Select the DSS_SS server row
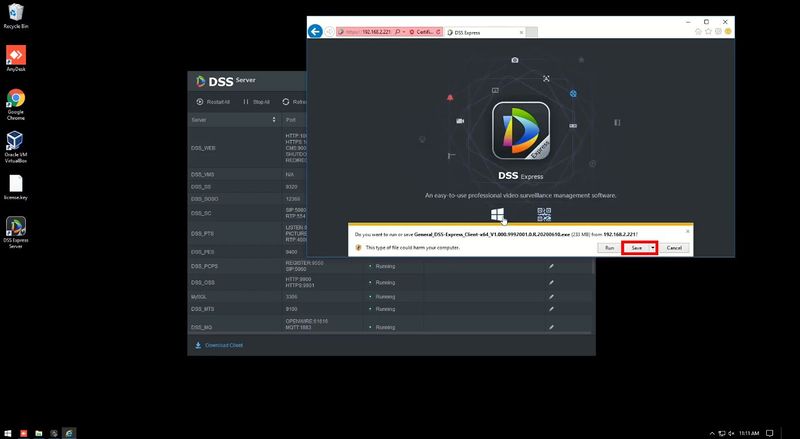This screenshot has height=439, width=800. pyautogui.click(x=247, y=187)
